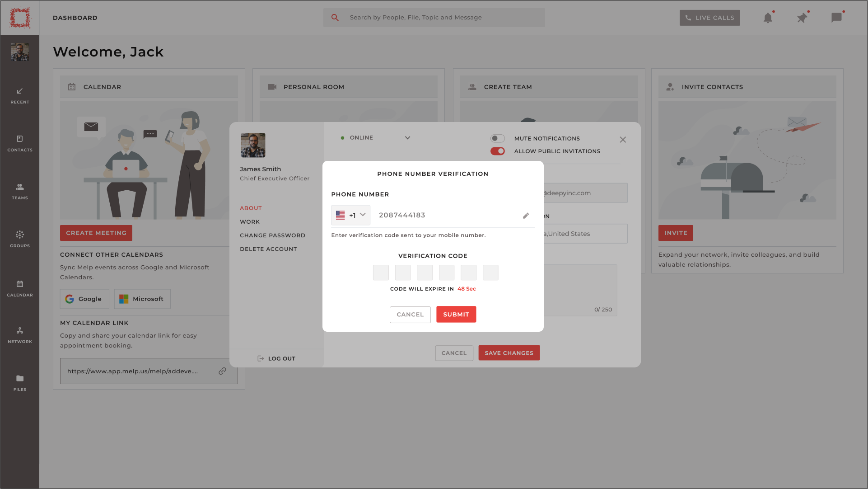Open the Network section in sidebar
This screenshot has height=489, width=868.
[x=20, y=335]
